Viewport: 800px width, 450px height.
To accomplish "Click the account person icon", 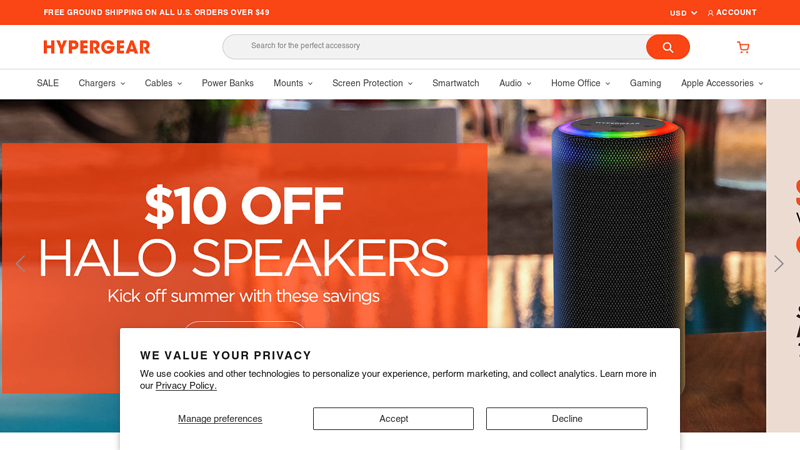I will click(x=710, y=13).
